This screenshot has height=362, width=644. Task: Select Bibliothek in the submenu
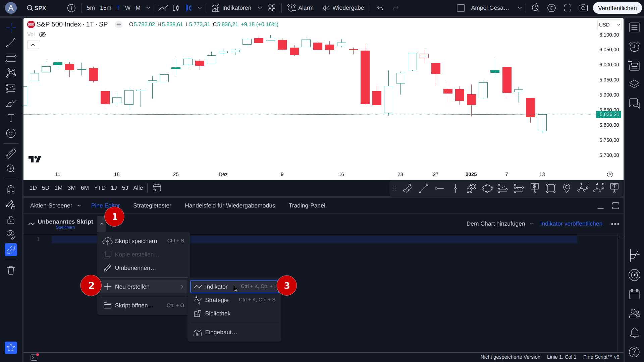(x=234, y=313)
